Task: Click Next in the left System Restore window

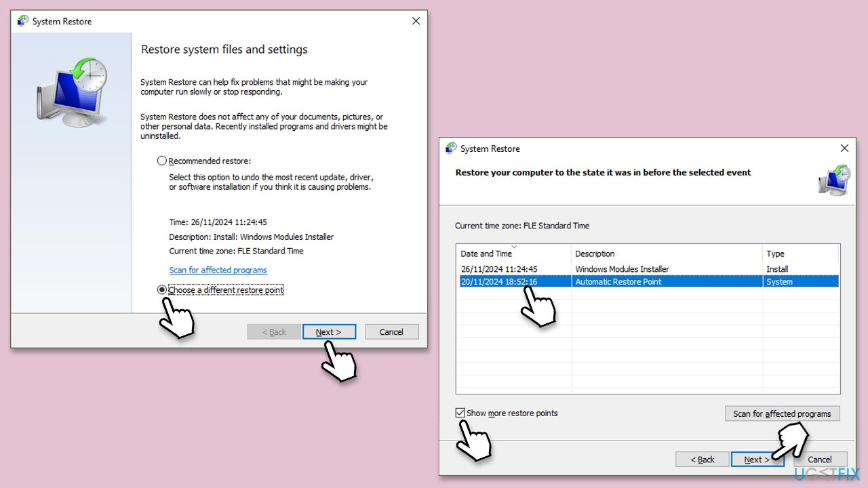Action: [x=329, y=331]
